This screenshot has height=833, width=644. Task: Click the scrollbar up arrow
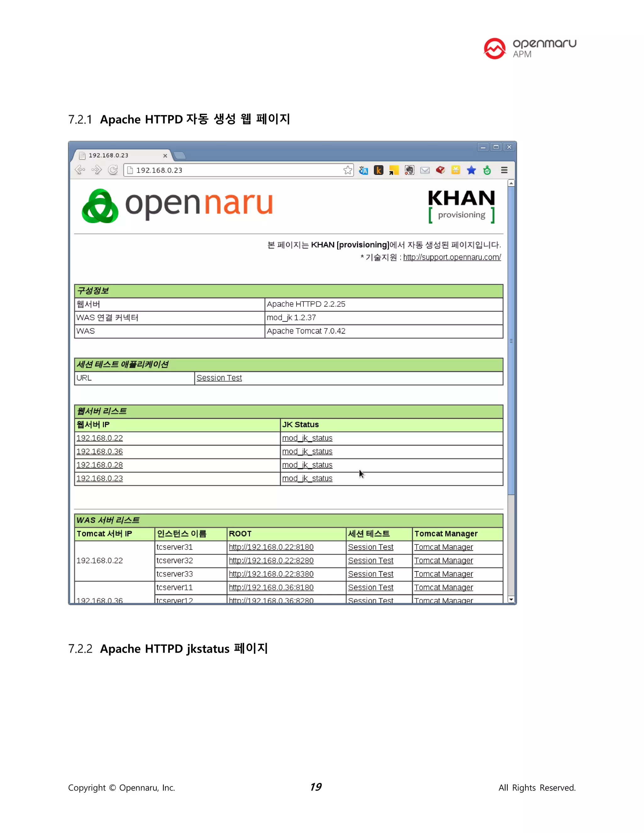[511, 184]
